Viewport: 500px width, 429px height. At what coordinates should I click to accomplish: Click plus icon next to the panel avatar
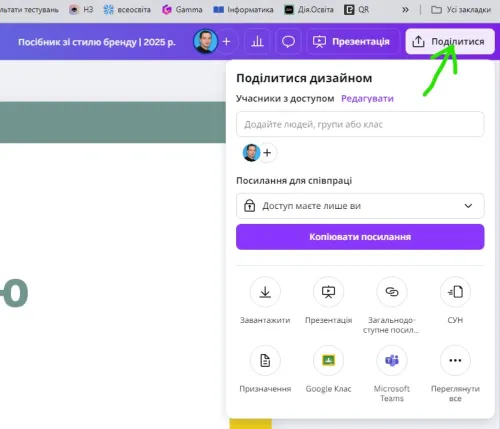pyautogui.click(x=267, y=153)
